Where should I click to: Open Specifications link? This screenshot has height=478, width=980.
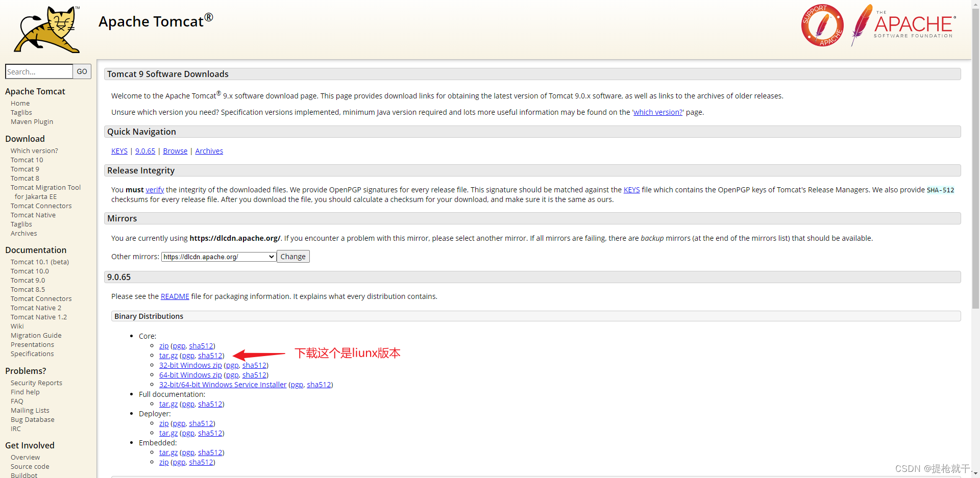[x=32, y=354]
